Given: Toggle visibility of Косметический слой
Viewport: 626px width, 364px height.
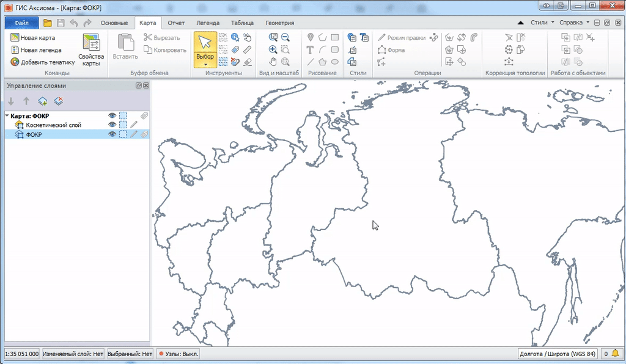Looking at the screenshot, I should coord(112,125).
